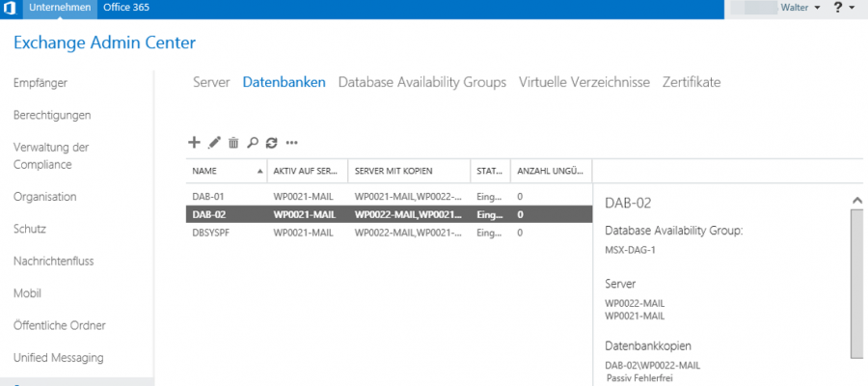The image size is (868, 386).
Task: Click the Office logo icon
Action: [x=10, y=9]
